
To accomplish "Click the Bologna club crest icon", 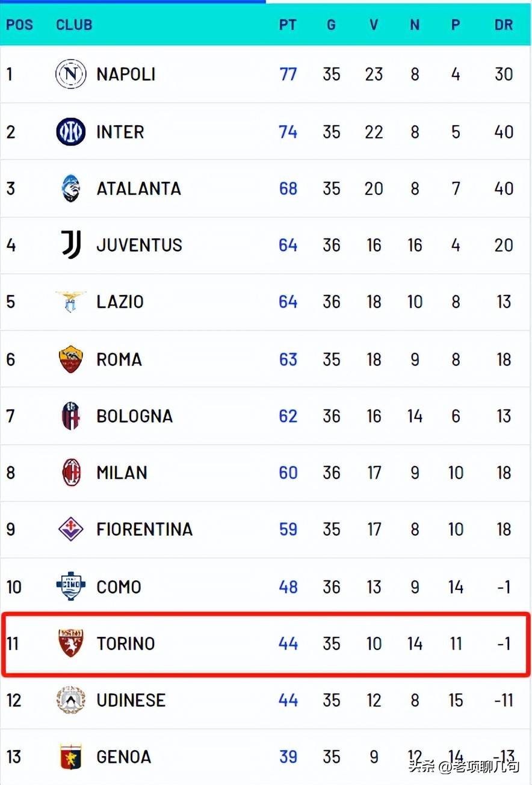I will (x=71, y=416).
